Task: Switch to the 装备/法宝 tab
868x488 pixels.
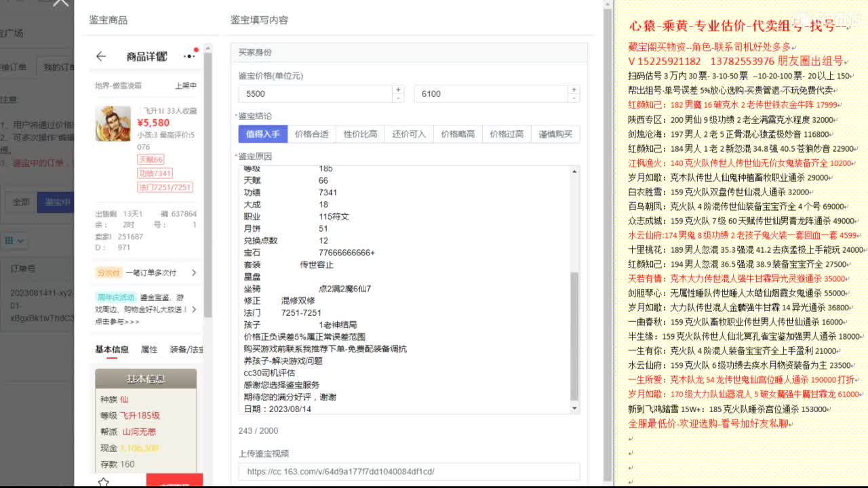Action: tap(186, 350)
